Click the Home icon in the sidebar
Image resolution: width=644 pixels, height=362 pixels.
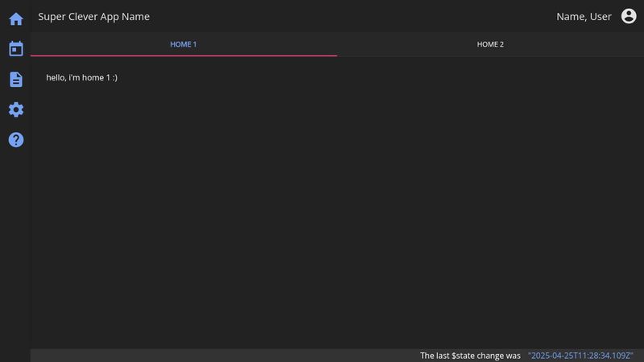(16, 19)
